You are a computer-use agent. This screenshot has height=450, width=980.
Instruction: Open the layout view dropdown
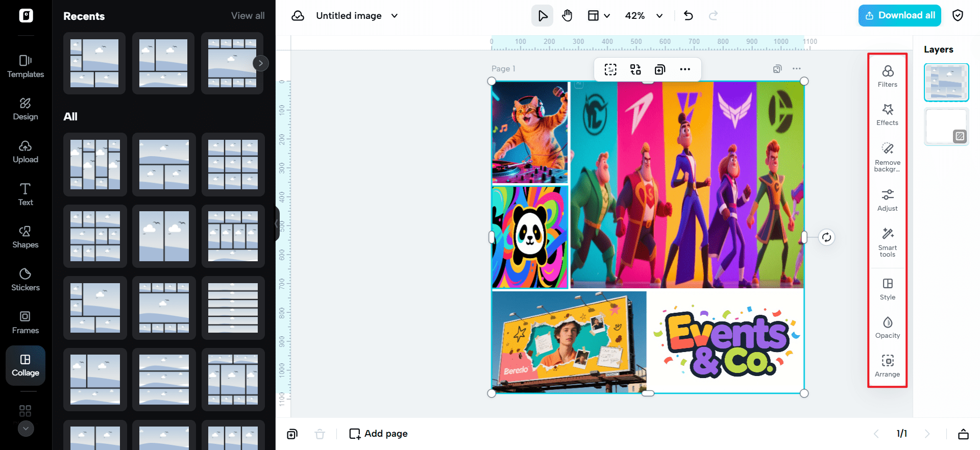(x=599, y=16)
